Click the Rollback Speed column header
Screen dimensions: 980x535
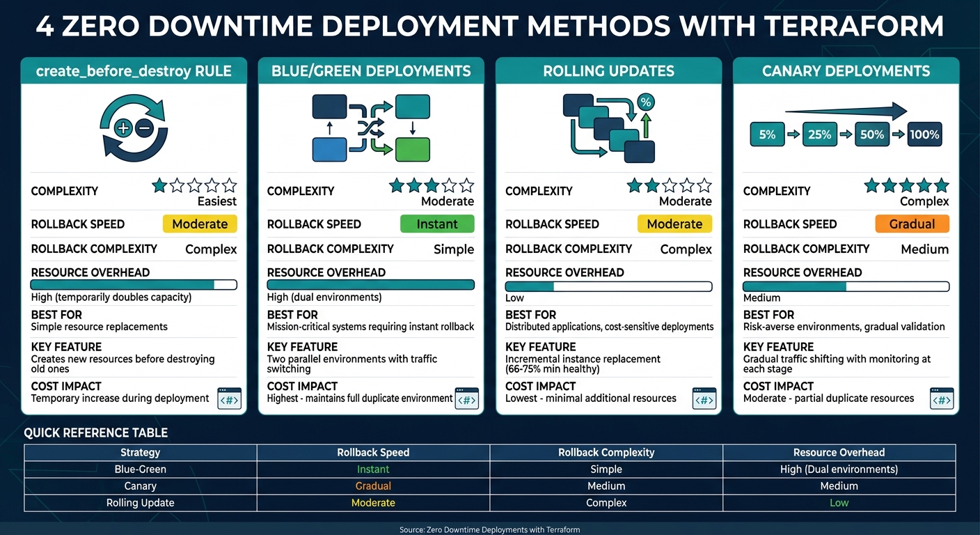coord(373,453)
